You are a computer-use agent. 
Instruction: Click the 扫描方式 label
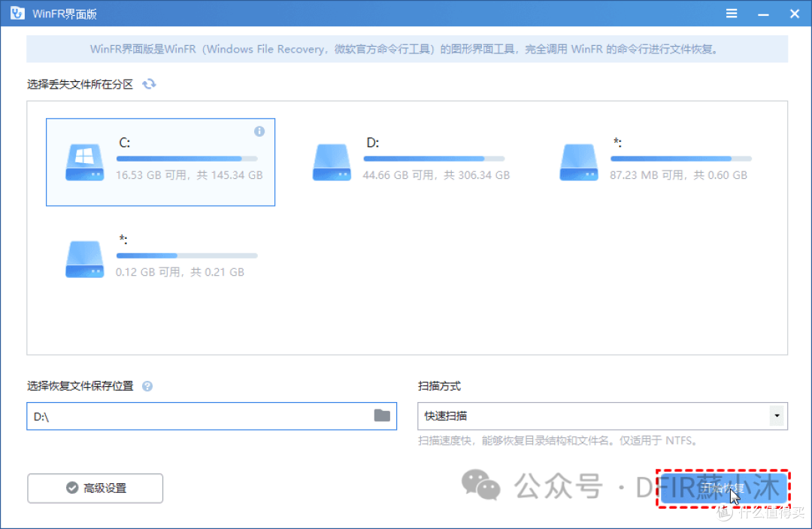tap(439, 386)
